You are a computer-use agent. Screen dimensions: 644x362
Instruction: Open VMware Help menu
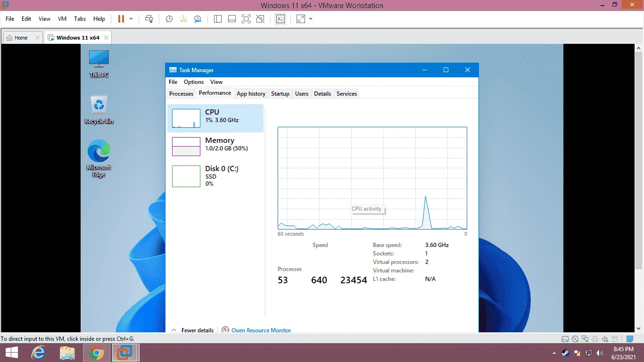click(99, 19)
